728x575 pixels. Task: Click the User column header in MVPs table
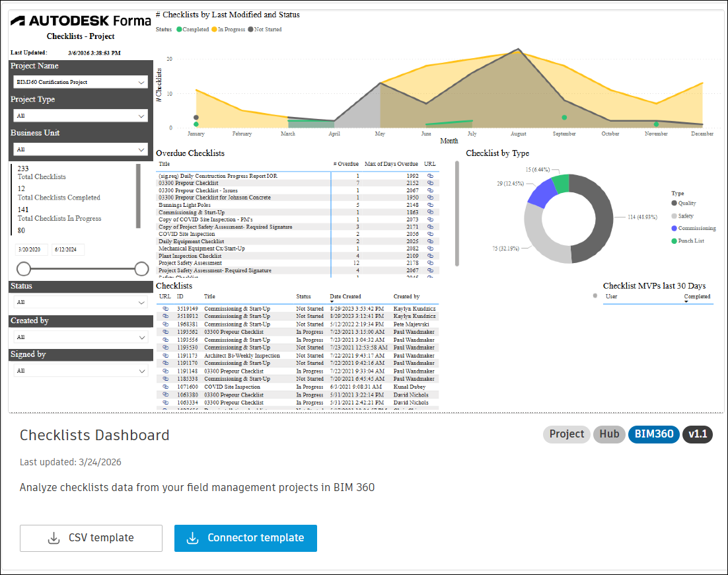(x=612, y=296)
